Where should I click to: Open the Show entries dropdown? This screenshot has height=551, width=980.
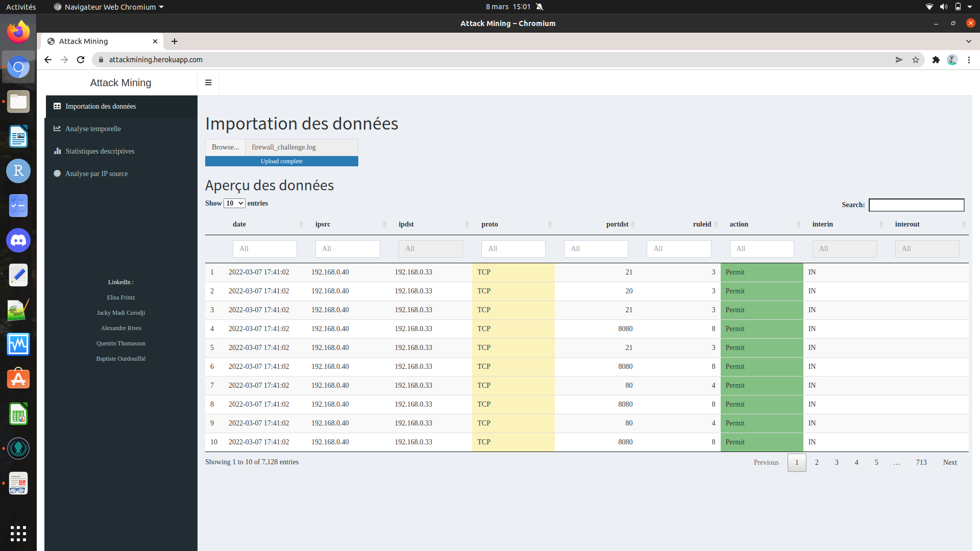pos(234,203)
